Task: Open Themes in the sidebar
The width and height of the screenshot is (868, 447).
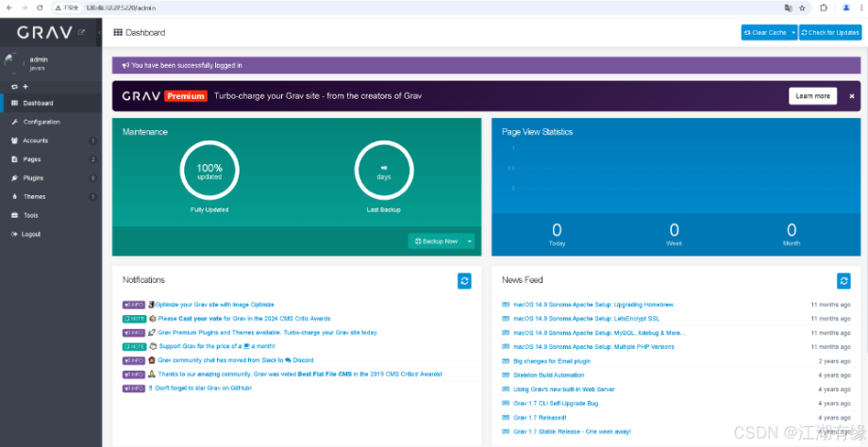Action: [x=51, y=196]
